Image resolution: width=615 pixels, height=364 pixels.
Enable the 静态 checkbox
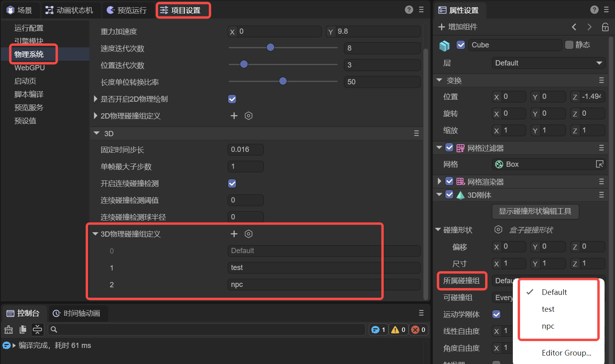tap(569, 45)
